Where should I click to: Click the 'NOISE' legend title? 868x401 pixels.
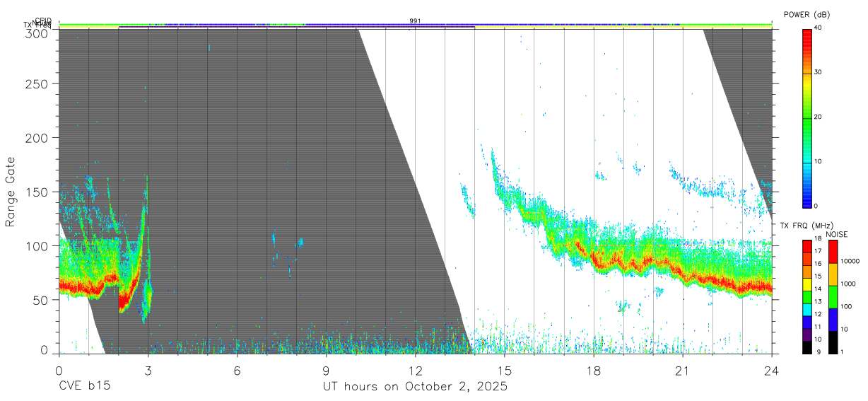tap(838, 234)
